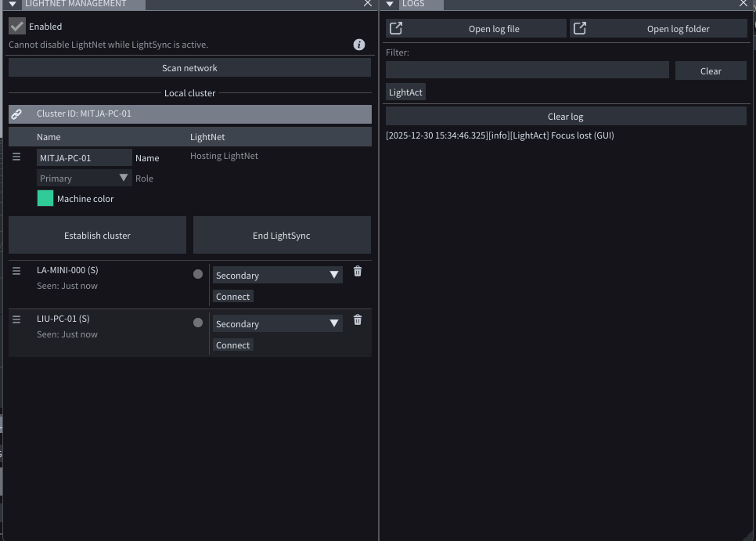Click LIU-PC-01 status indicator dot
Image resolution: width=756 pixels, height=541 pixels.
pyautogui.click(x=198, y=323)
